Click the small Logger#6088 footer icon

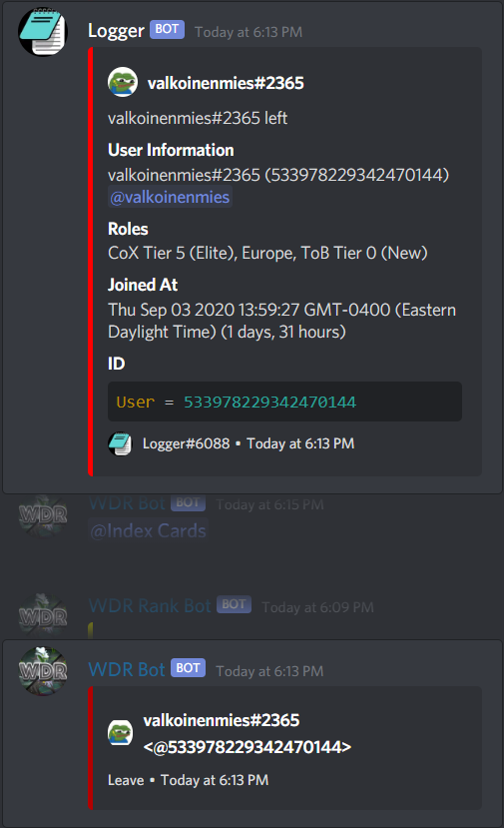[121, 443]
